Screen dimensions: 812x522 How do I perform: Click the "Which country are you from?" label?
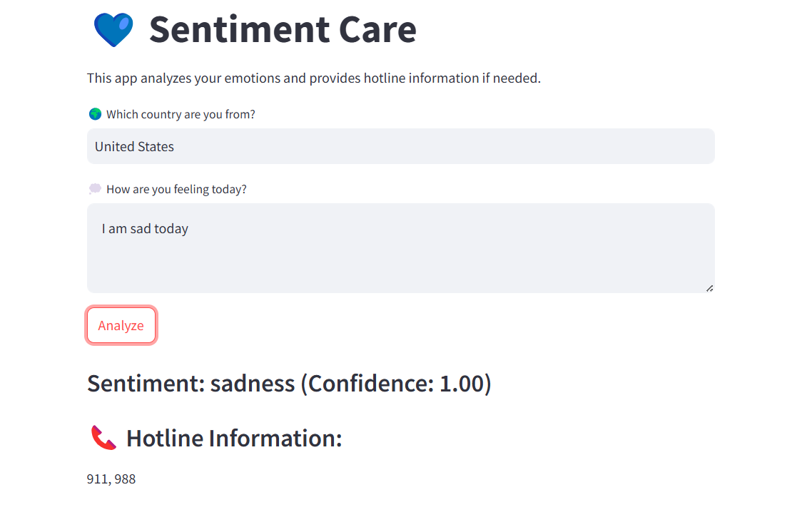[x=181, y=114]
